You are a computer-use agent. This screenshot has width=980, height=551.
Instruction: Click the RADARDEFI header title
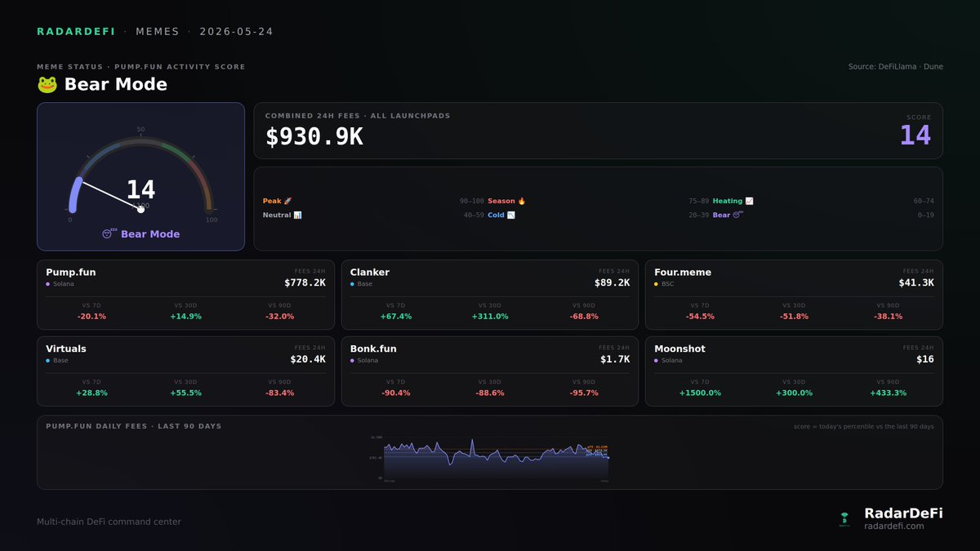(x=76, y=32)
